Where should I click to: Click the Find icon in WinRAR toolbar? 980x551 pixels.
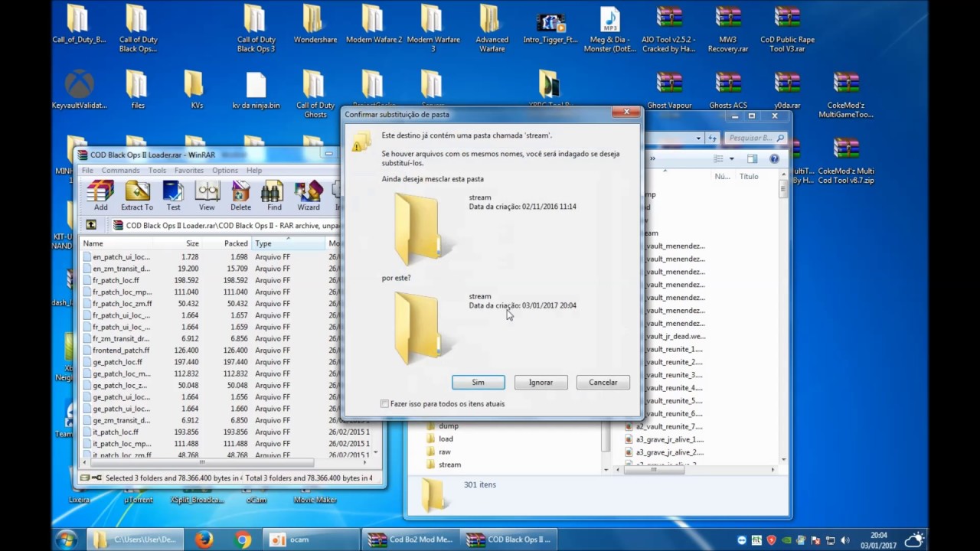(x=274, y=196)
